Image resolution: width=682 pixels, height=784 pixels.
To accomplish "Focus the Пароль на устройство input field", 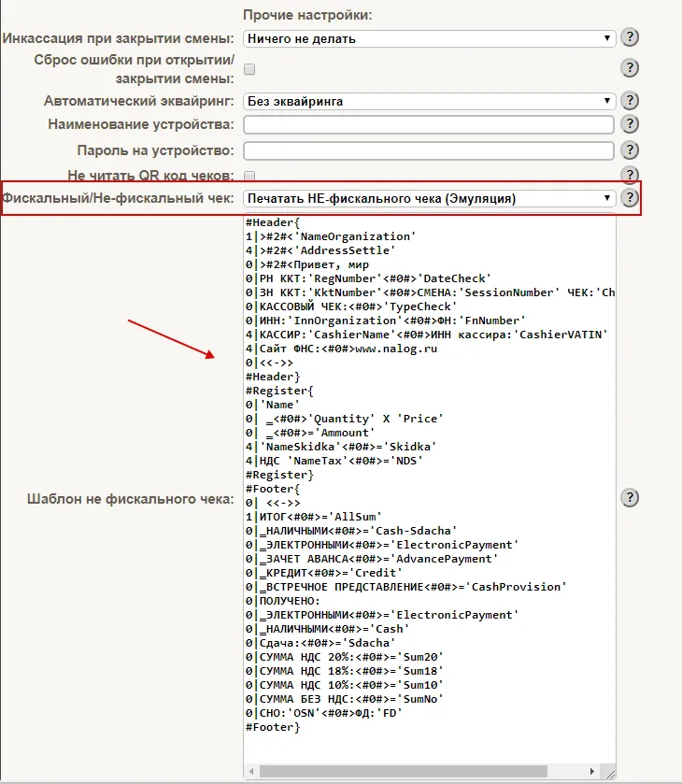I will point(429,150).
